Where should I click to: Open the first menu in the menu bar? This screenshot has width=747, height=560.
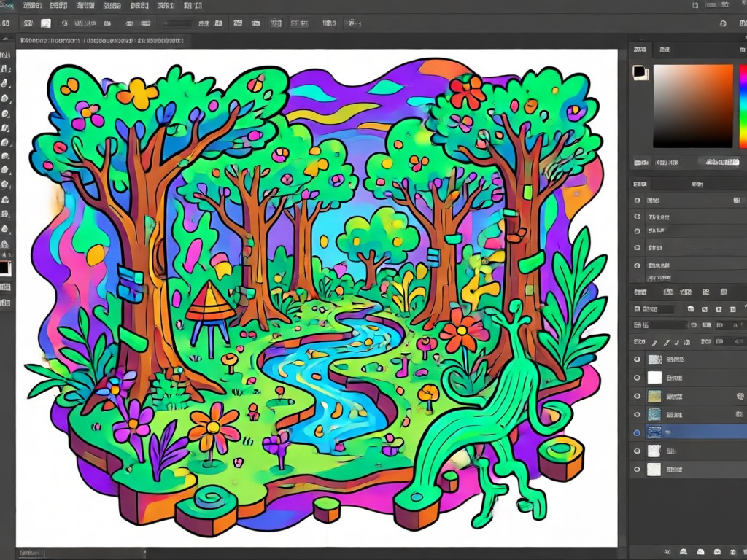pos(31,6)
